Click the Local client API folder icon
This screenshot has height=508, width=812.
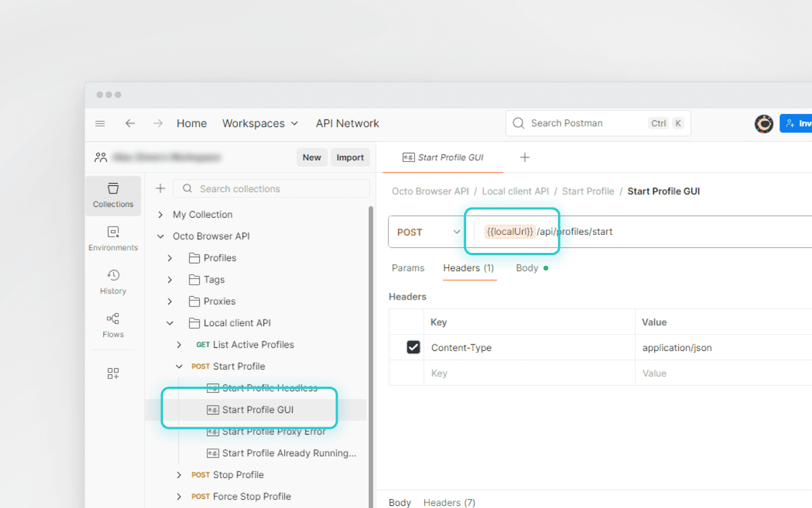195,323
